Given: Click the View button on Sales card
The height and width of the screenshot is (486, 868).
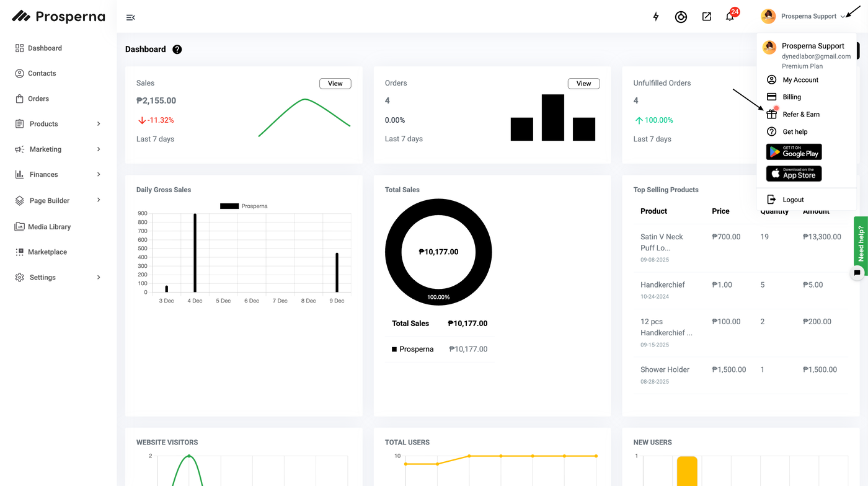Looking at the screenshot, I should pos(335,84).
